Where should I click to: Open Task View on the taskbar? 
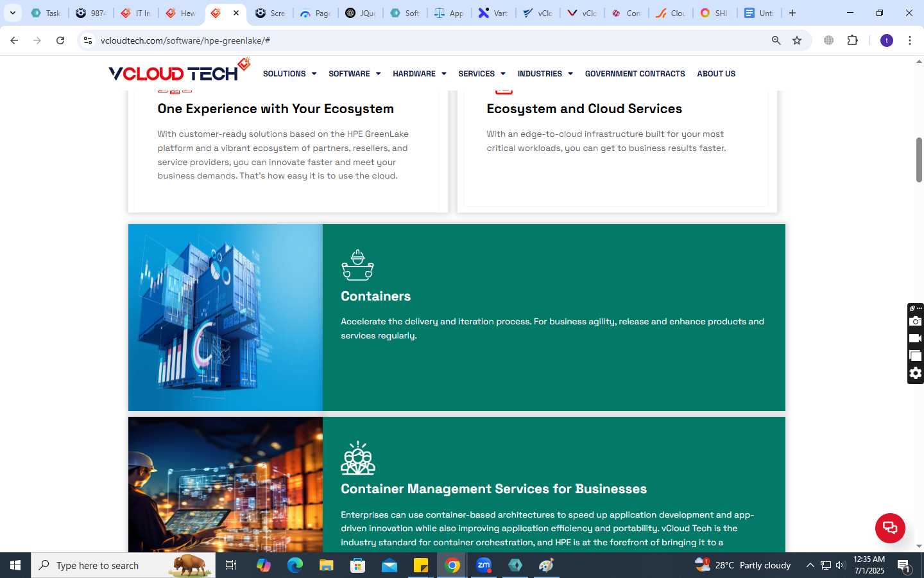(x=231, y=565)
